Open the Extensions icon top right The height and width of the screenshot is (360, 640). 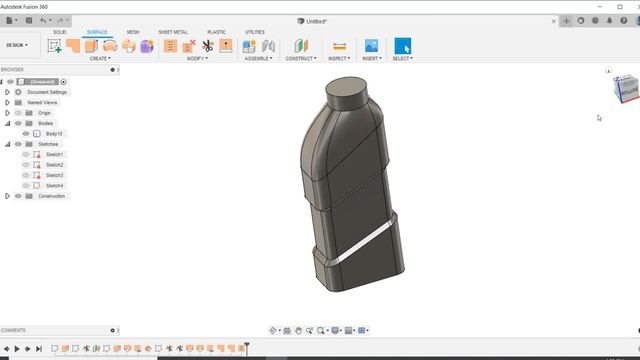coord(581,20)
